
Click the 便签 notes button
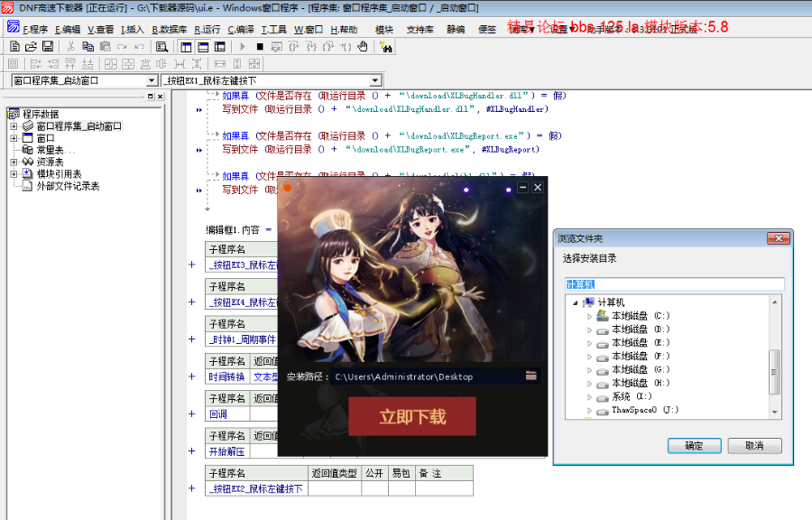tap(487, 30)
